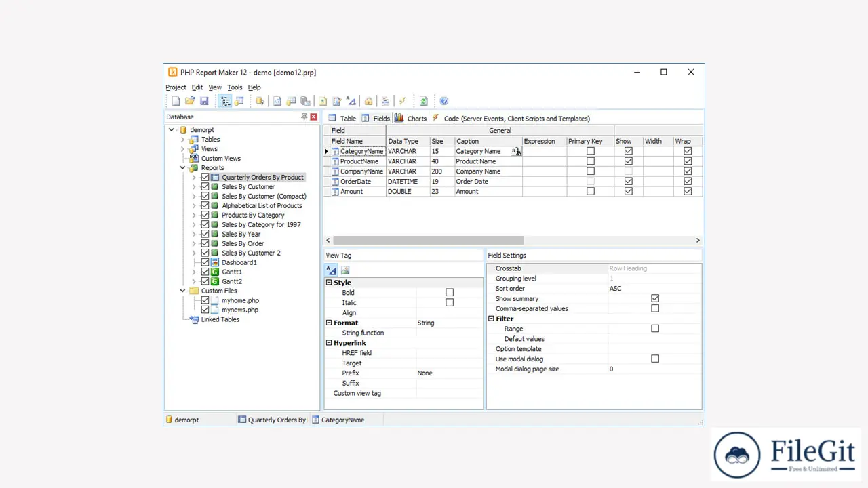Click the Sort order ASC value

point(654,289)
